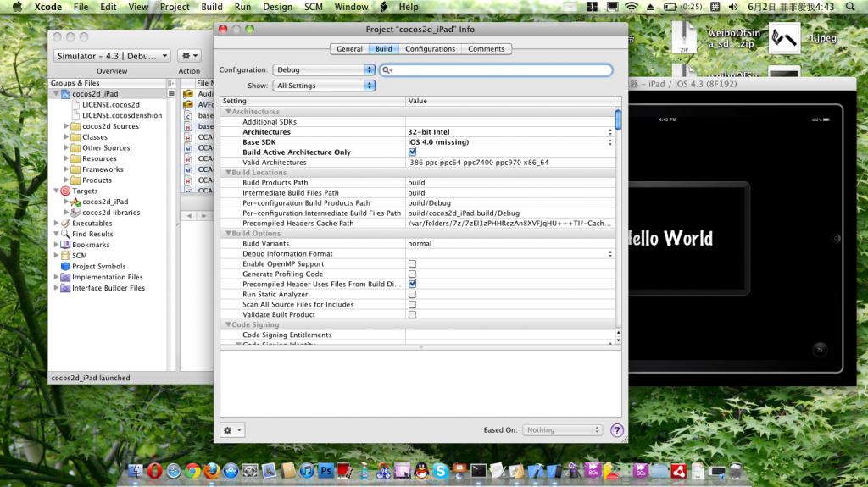Screen dimensions: 868x487
Task: Open Spotlight search magnifier icon
Action: point(849,7)
